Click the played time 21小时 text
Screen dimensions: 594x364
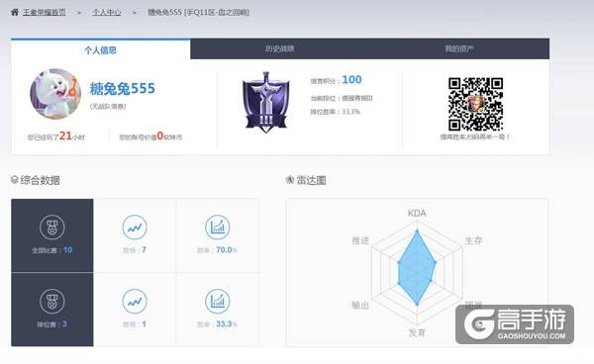(x=56, y=136)
